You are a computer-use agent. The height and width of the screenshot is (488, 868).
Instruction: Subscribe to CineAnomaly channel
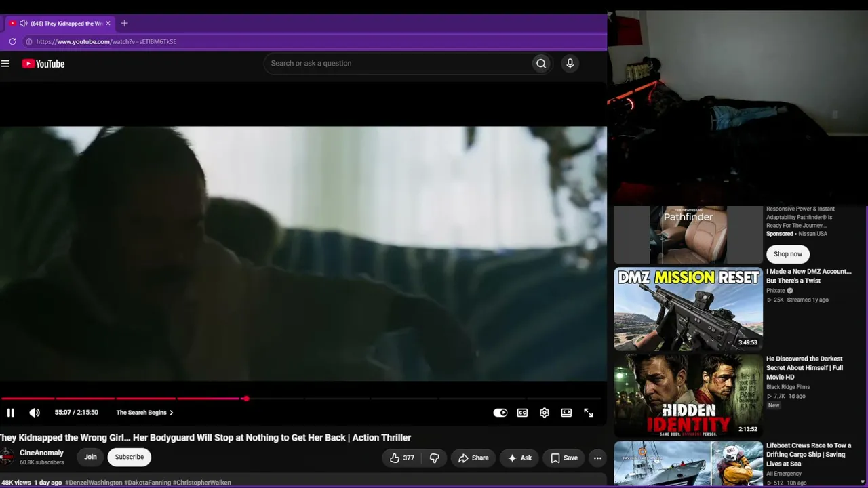130,457
